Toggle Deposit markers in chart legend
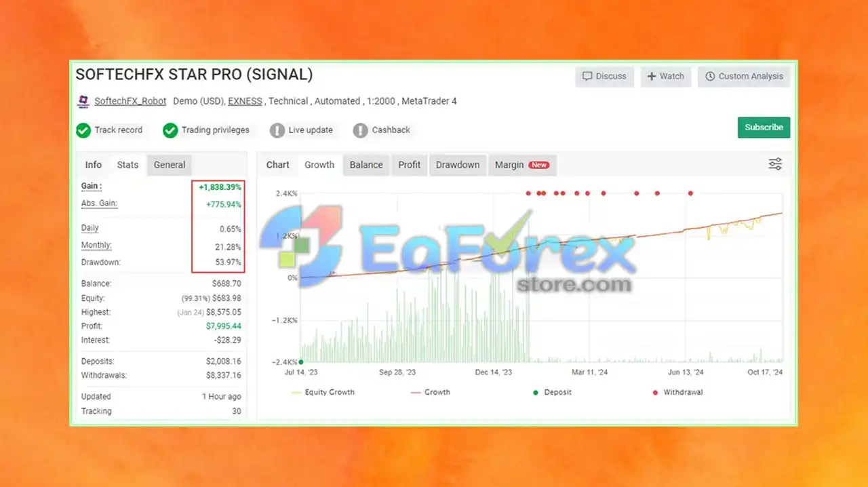This screenshot has height=487, width=868. 553,392
